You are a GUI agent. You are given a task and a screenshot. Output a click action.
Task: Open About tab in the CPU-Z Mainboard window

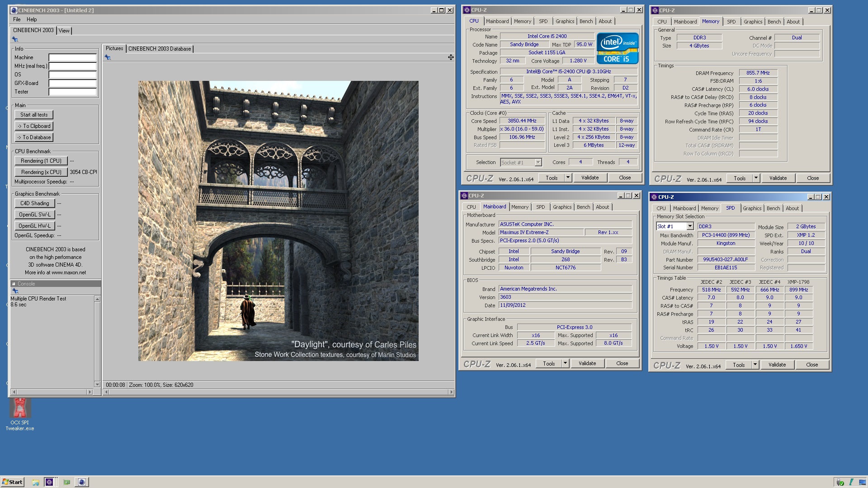pyautogui.click(x=603, y=207)
